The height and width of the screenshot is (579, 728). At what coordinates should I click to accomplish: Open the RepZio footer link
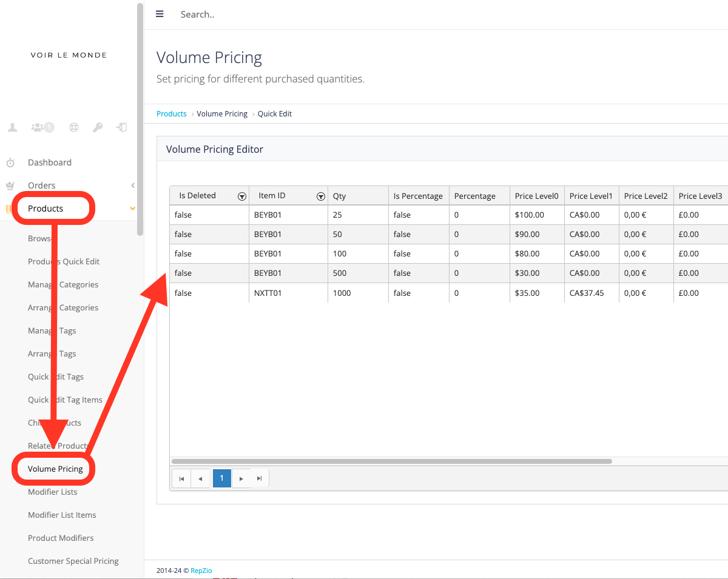[x=201, y=571]
